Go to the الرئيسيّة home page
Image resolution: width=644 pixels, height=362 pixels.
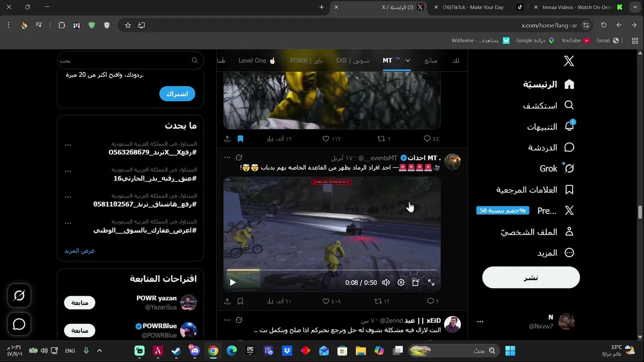click(x=549, y=84)
